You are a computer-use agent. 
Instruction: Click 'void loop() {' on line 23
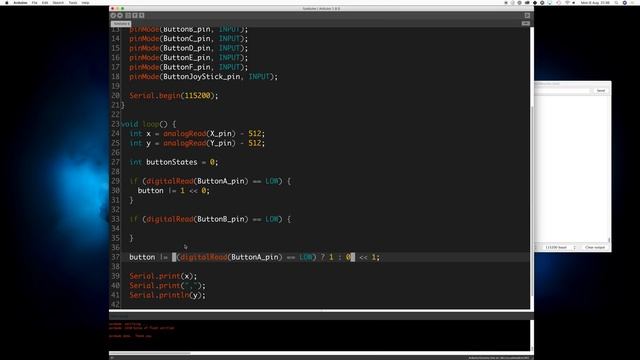(149, 124)
